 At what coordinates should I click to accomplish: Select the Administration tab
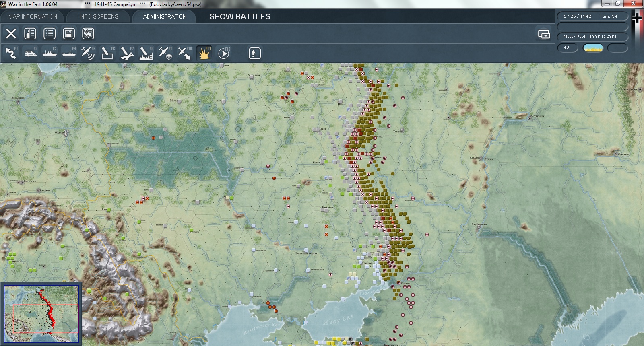click(x=165, y=16)
